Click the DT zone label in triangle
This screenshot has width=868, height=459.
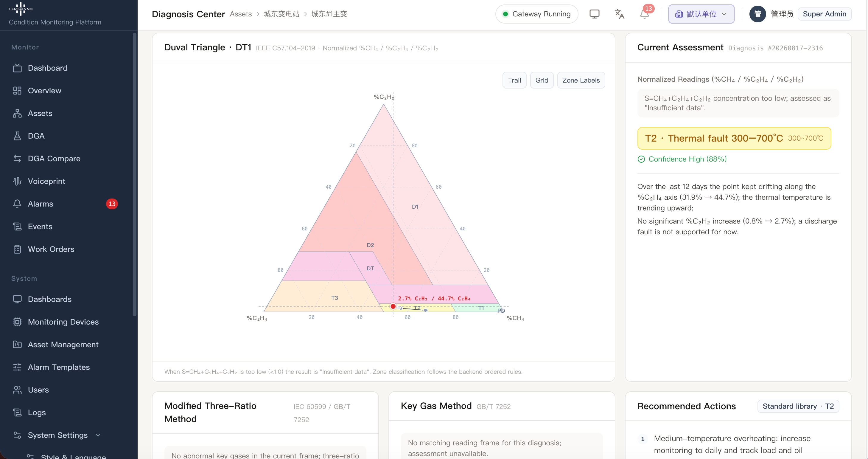coord(370,269)
